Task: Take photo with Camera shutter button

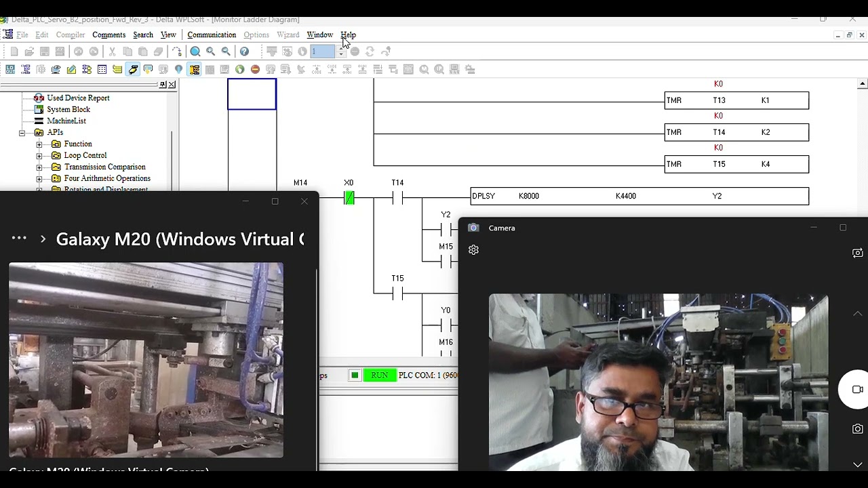Action: coord(858,429)
